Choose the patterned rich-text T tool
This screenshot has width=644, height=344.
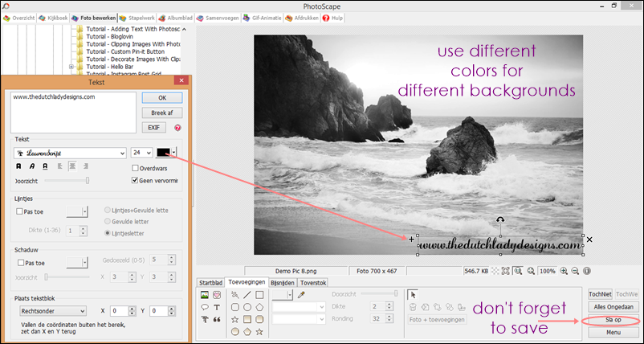click(205, 319)
